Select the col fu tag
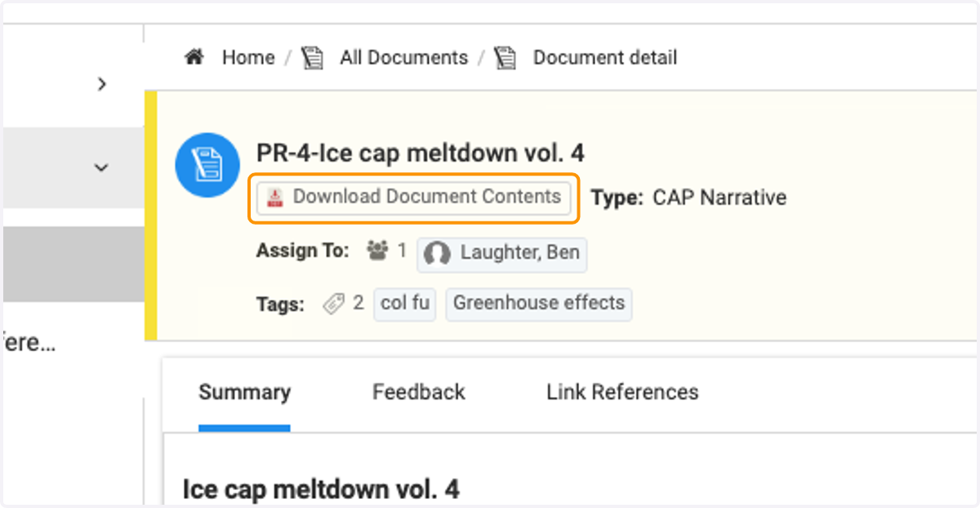Image resolution: width=980 pixels, height=508 pixels. 405,303
